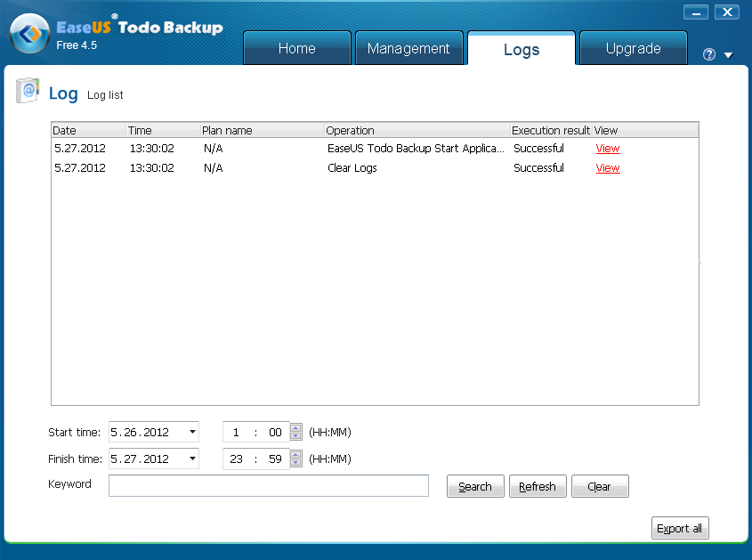The image size is (752, 560).
Task: Decrease Finish time with down spinner
Action: (296, 463)
